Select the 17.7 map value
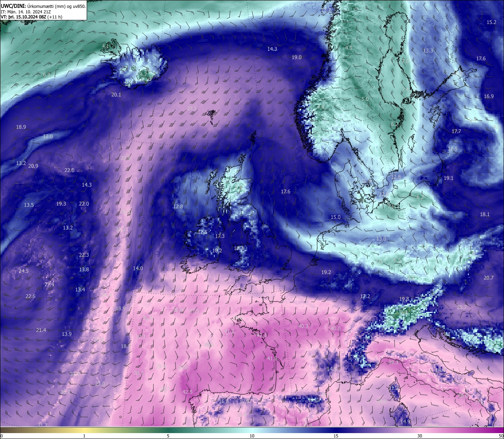Viewport: 504px width, 439px height. [x=456, y=132]
